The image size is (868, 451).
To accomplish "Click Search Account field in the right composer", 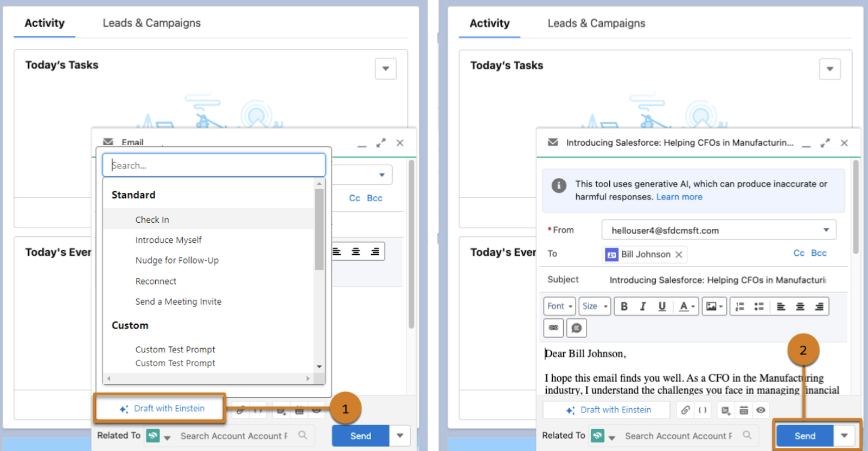I will point(679,436).
